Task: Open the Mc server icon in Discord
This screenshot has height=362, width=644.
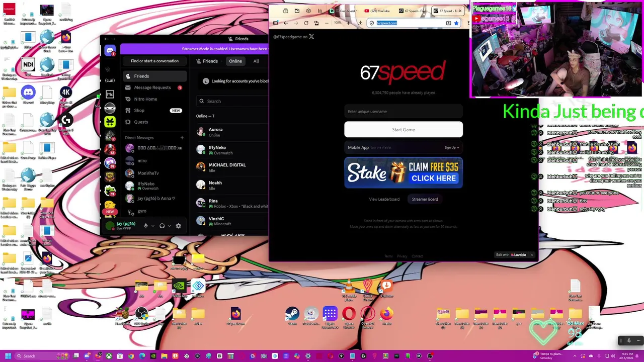Action: 110,94
